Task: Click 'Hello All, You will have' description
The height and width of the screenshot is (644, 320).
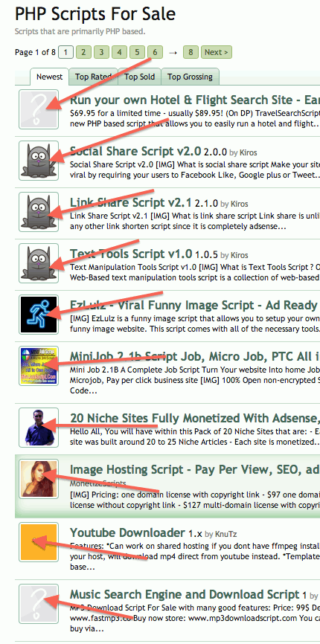Action: coord(195,437)
